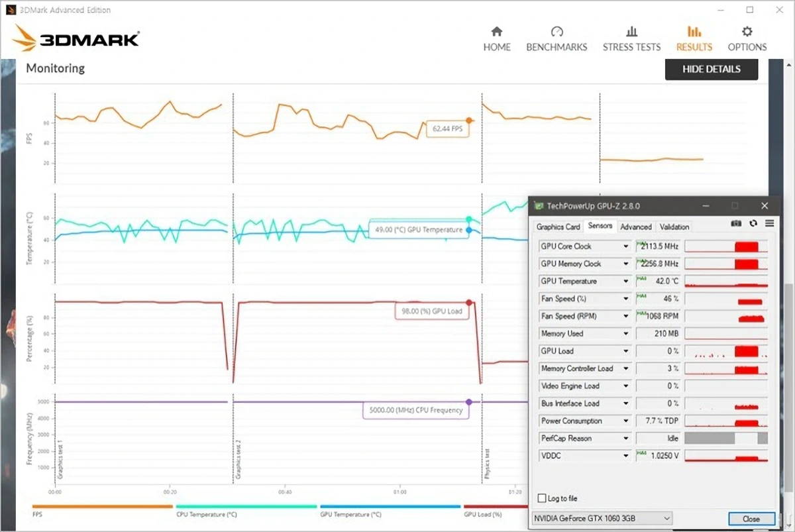Image resolution: width=795 pixels, height=532 pixels.
Task: Toggle the GPU Load legend series
Action: [x=496, y=510]
